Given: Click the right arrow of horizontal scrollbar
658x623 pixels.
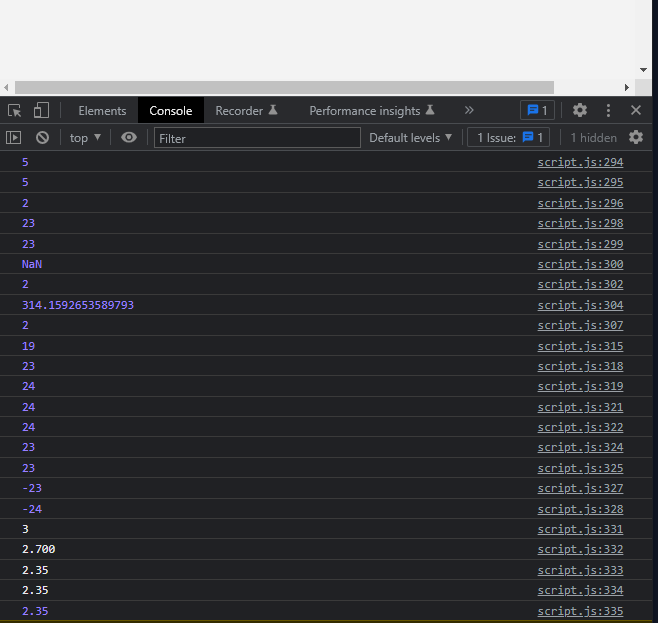Looking at the screenshot, I should [627, 87].
